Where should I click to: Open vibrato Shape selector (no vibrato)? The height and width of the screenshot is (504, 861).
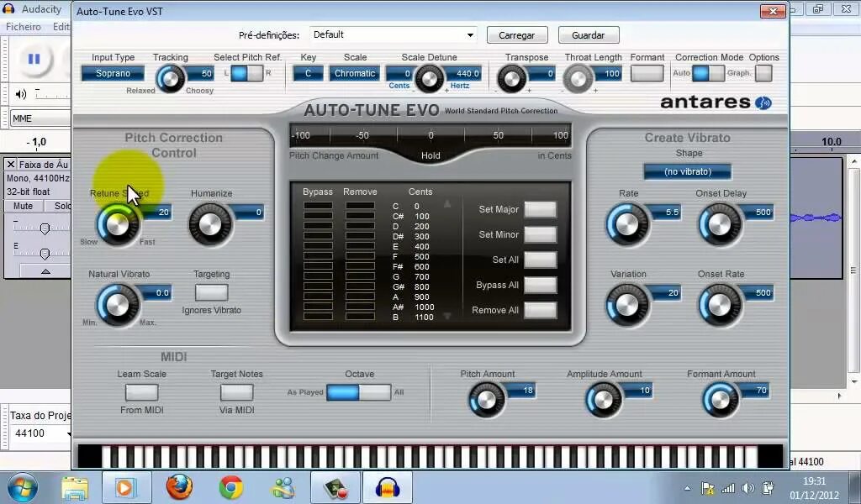688,171
